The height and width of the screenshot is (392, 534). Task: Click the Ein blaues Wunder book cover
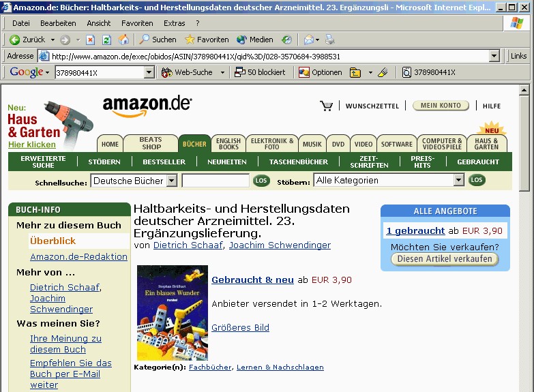point(173,313)
